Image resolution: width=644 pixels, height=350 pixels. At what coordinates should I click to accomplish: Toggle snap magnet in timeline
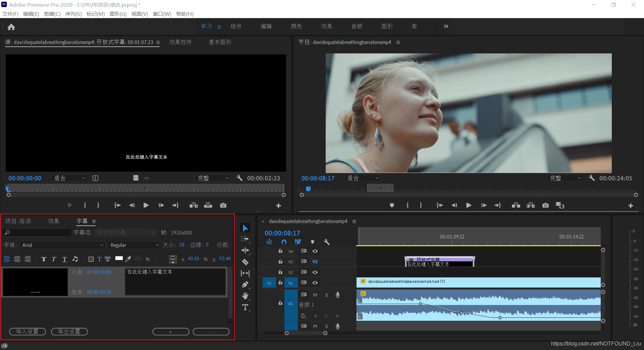284,242
